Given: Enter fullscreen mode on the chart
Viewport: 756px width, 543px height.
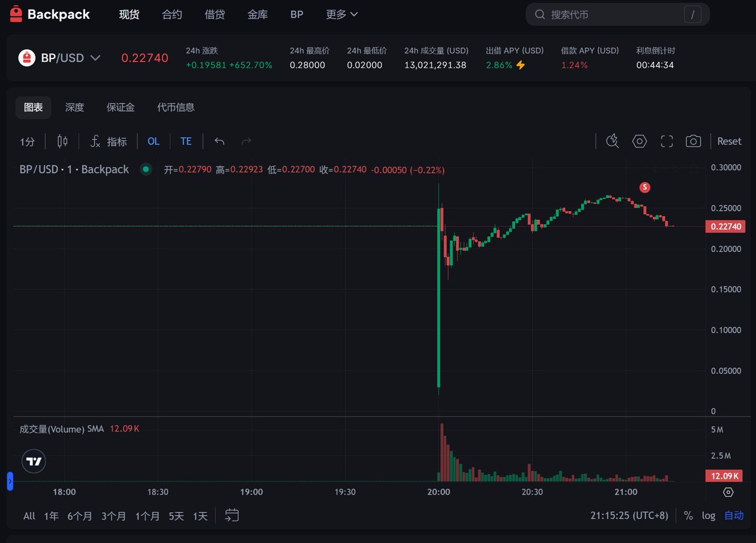Looking at the screenshot, I should 667,141.
